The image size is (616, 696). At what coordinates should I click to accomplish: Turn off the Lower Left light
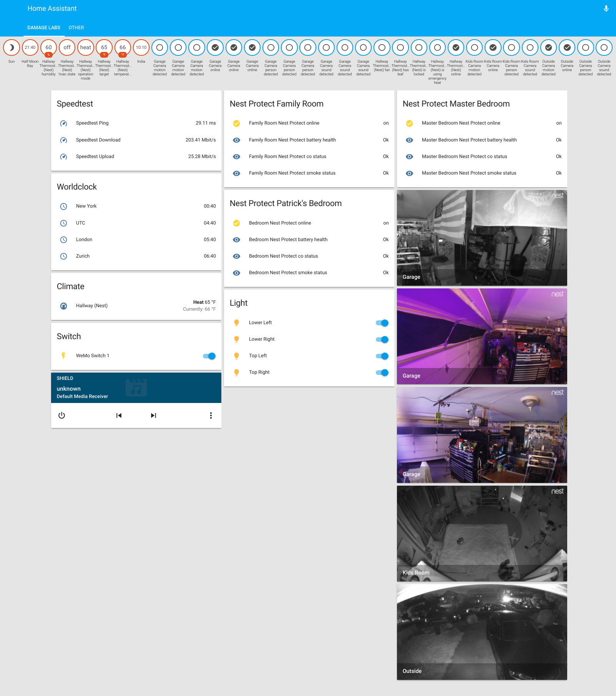tap(382, 323)
